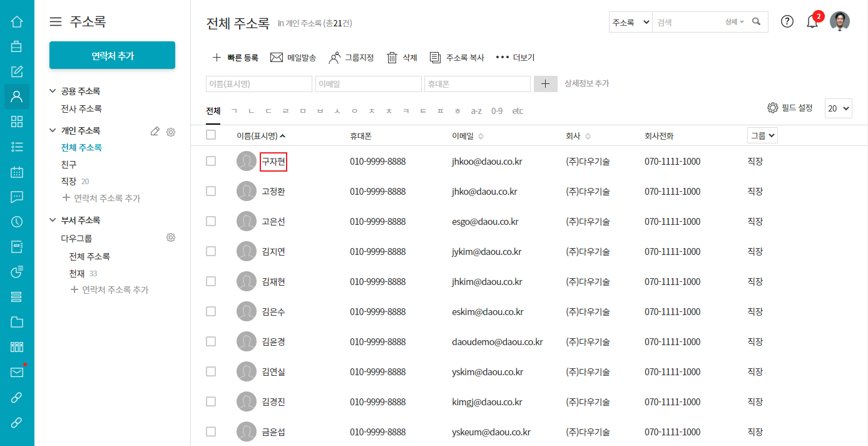Click 더보기 in the toolbar
Image resolution: width=868 pixels, height=446 pixels.
tap(515, 58)
